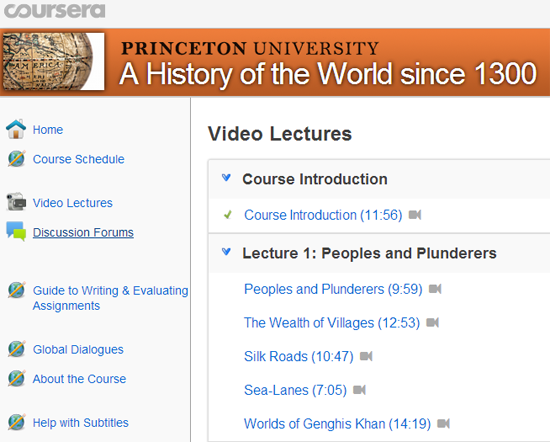550x442 pixels.
Task: Click video icon next to The Wealth of Villages
Action: pyautogui.click(x=432, y=323)
